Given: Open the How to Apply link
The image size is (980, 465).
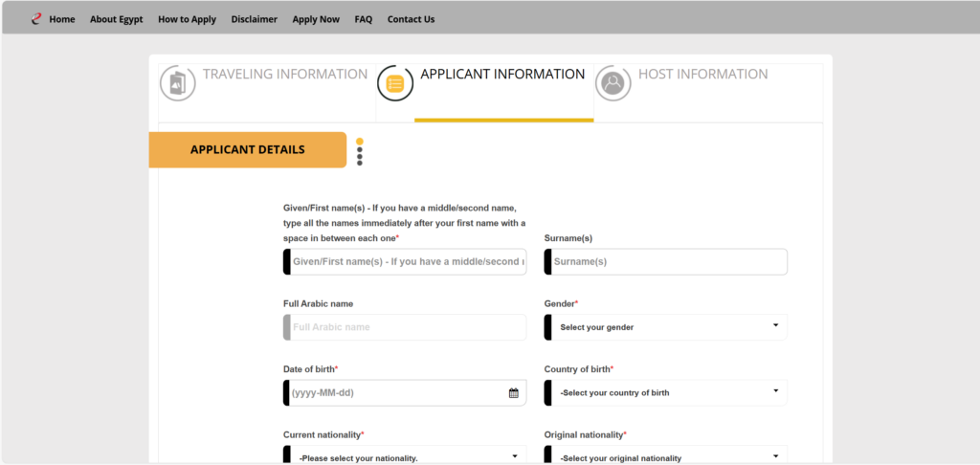Looking at the screenshot, I should [187, 19].
